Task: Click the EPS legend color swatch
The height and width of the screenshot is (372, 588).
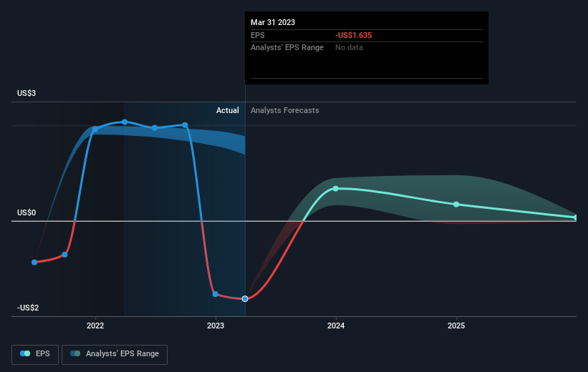Action: point(25,353)
